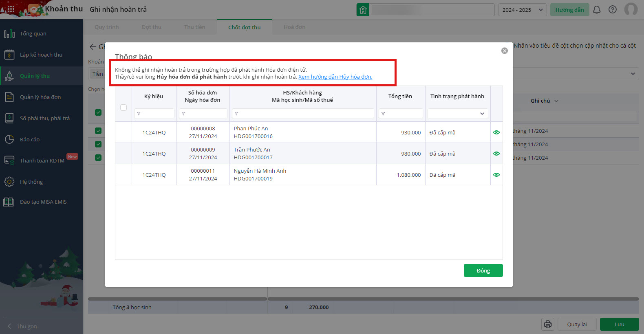Toggle second student row checkbox in background
This screenshot has width=644, height=334.
[98, 144]
